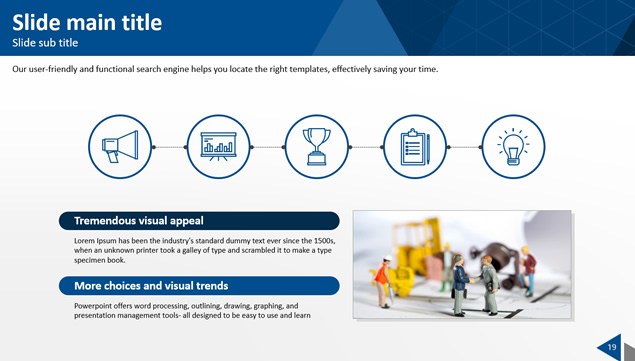
Task: Click the light blue triangle in header
Action: coord(360,28)
